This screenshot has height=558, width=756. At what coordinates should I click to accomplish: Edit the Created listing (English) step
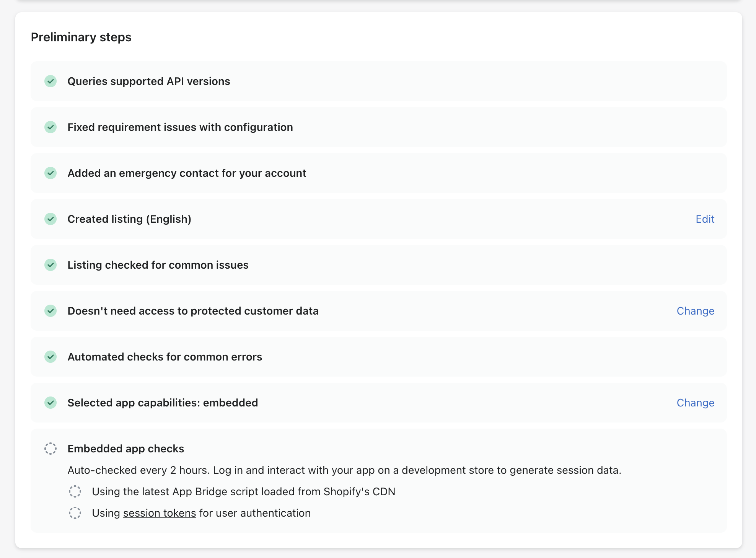pyautogui.click(x=705, y=219)
